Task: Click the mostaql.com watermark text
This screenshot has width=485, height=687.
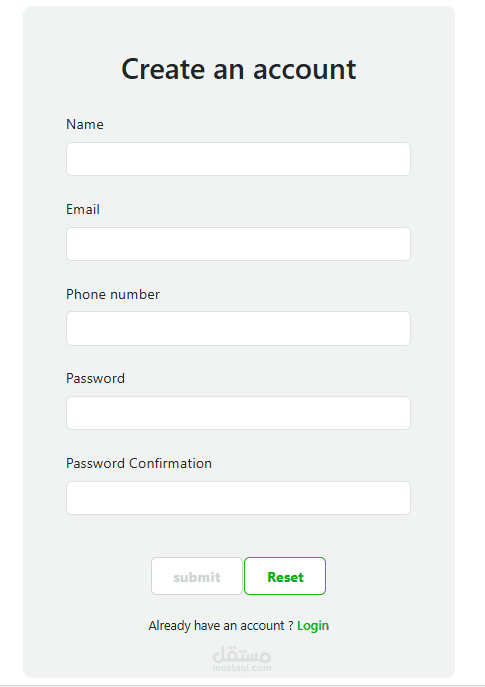Action: pos(242,668)
